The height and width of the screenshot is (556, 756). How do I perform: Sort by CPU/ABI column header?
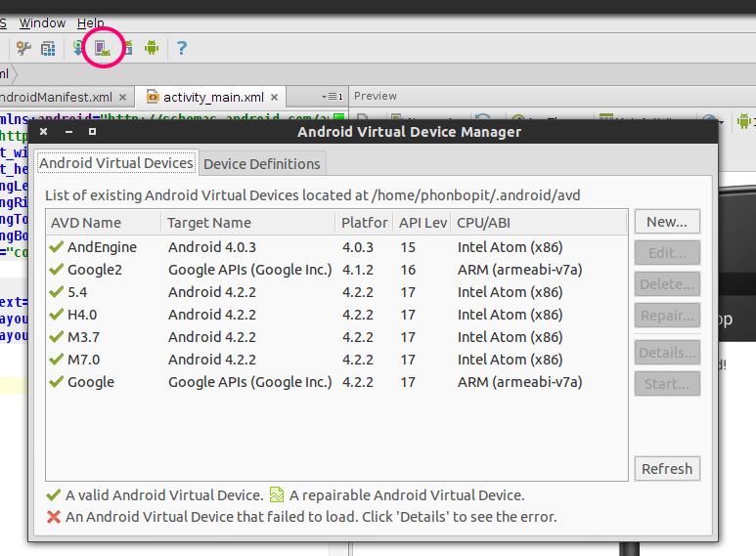pyautogui.click(x=539, y=223)
